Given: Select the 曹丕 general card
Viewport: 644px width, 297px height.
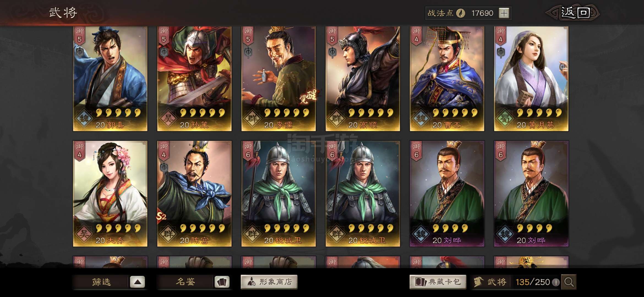Looking at the screenshot, I should [x=447, y=79].
